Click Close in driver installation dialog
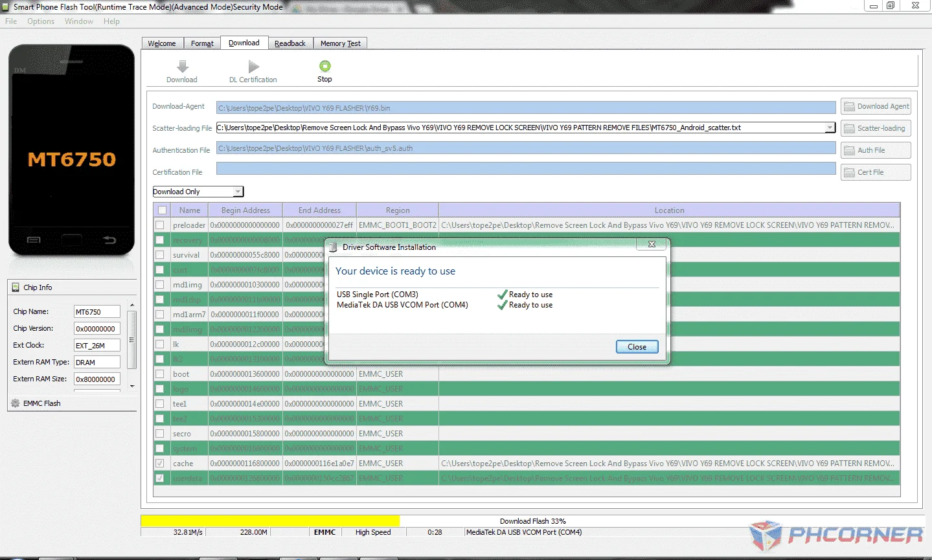932x560 pixels. click(637, 347)
